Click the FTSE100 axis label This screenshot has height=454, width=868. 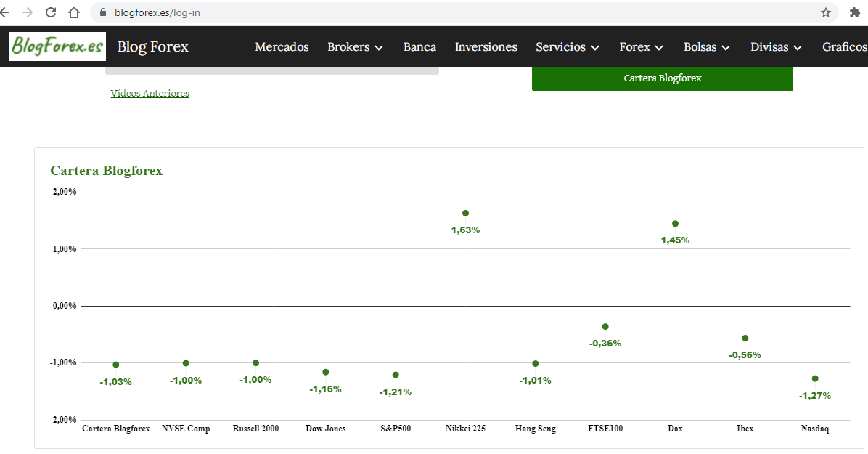(x=605, y=429)
